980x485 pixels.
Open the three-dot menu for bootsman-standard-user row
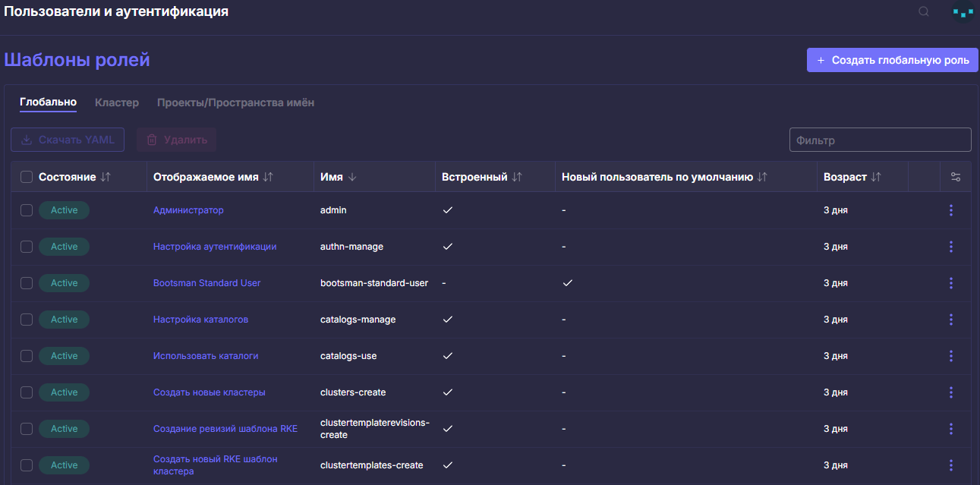coord(951,283)
